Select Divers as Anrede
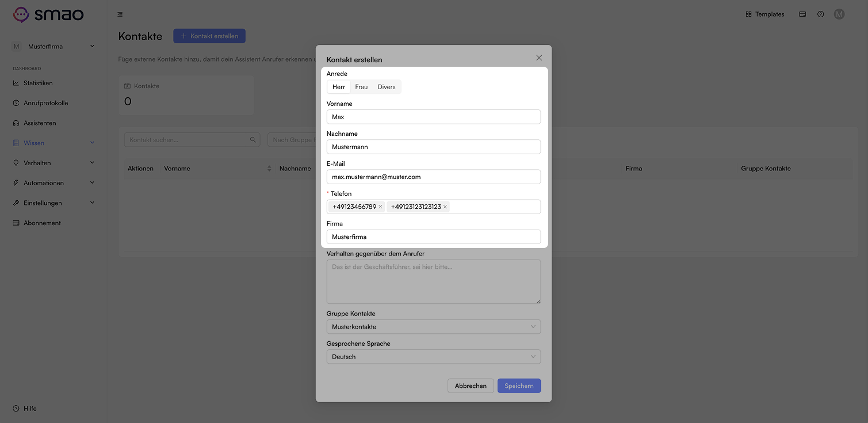Screen dimensions: 868x423 point(387,87)
